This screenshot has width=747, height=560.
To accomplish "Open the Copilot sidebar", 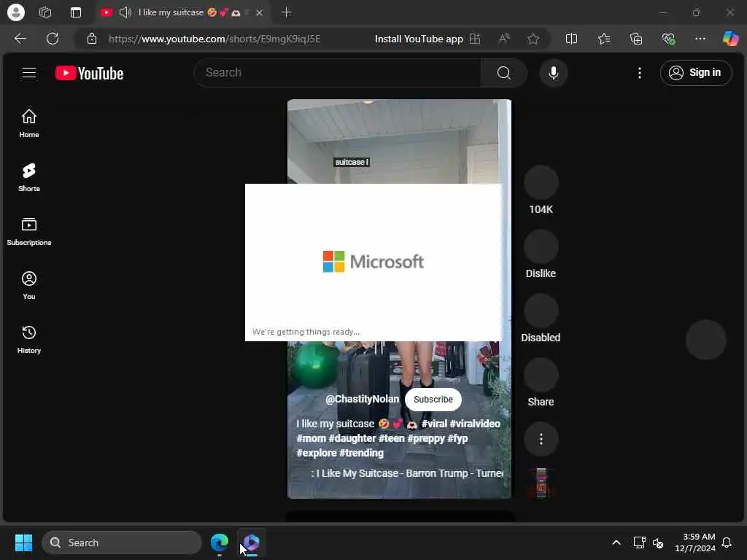I will pos(730,39).
